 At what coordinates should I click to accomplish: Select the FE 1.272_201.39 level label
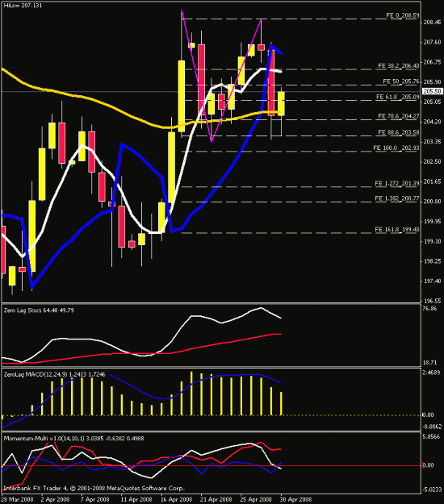397,184
